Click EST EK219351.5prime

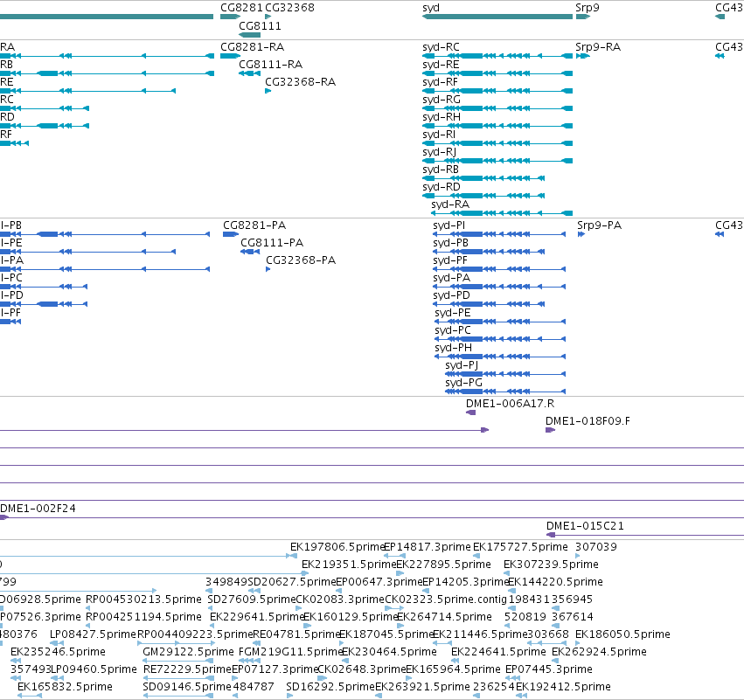[x=348, y=565]
